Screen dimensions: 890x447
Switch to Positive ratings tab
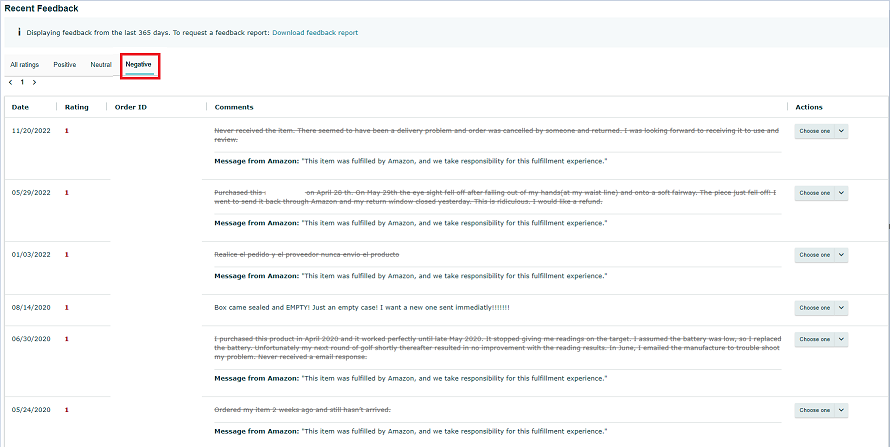[65, 65]
